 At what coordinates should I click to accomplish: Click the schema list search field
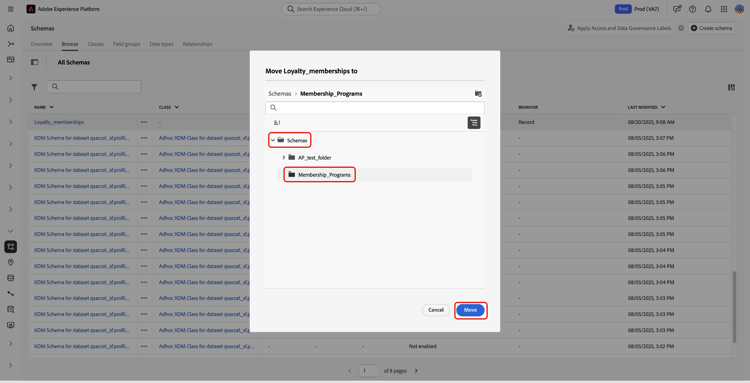click(94, 87)
